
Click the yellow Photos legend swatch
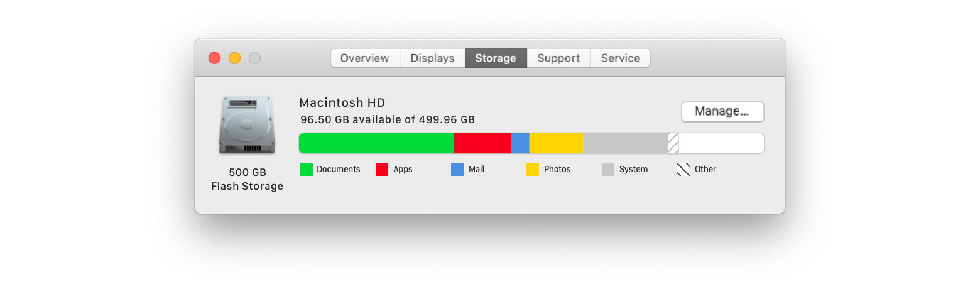[533, 170]
